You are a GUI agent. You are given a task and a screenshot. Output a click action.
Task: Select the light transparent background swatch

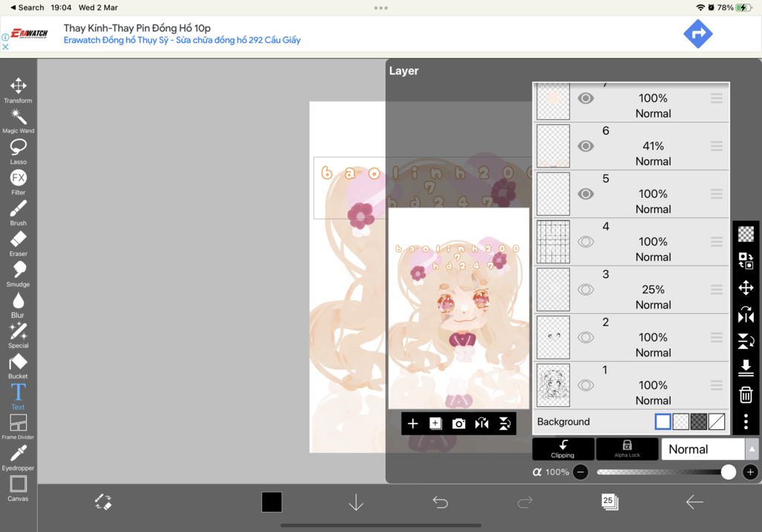click(x=680, y=422)
